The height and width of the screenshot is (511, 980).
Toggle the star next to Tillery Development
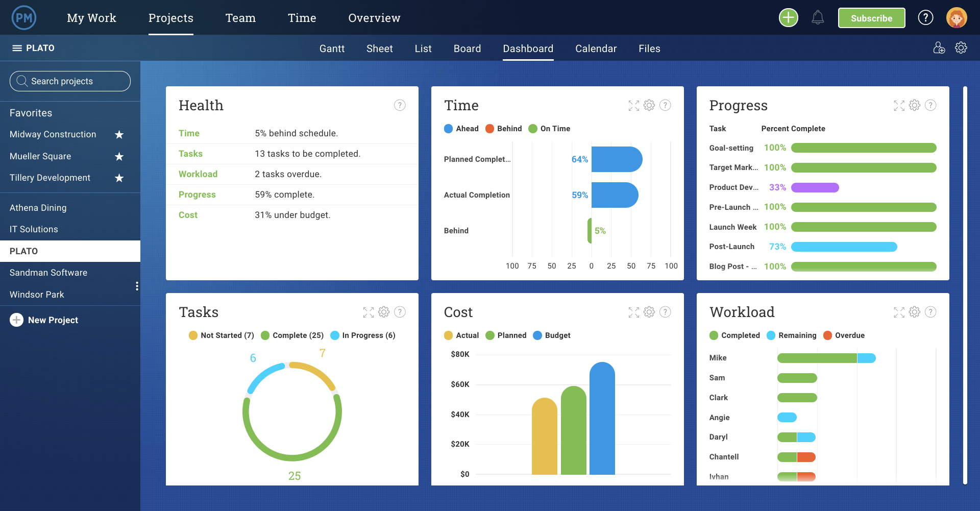[118, 178]
